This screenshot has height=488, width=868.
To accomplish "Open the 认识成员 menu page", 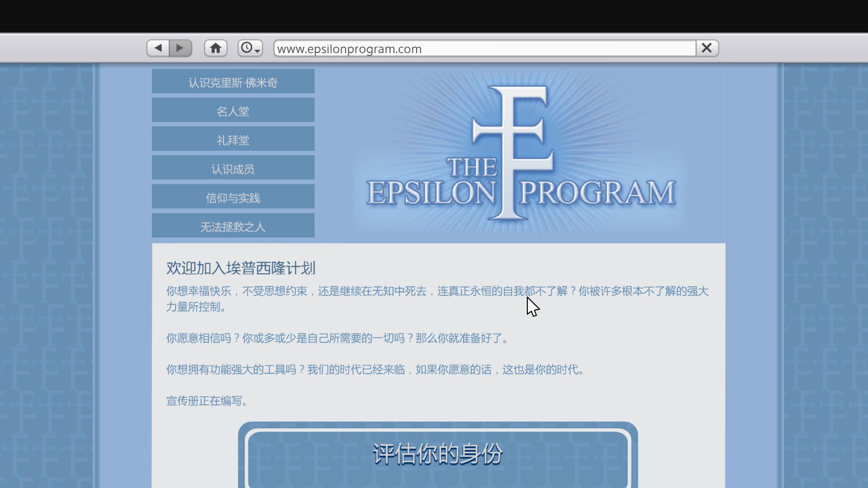I will [x=233, y=168].
